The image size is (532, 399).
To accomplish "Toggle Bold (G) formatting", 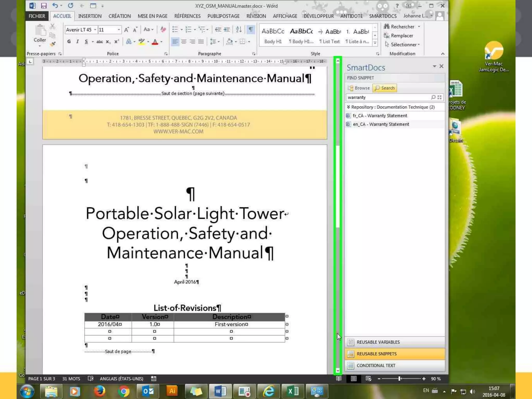I will [x=69, y=42].
